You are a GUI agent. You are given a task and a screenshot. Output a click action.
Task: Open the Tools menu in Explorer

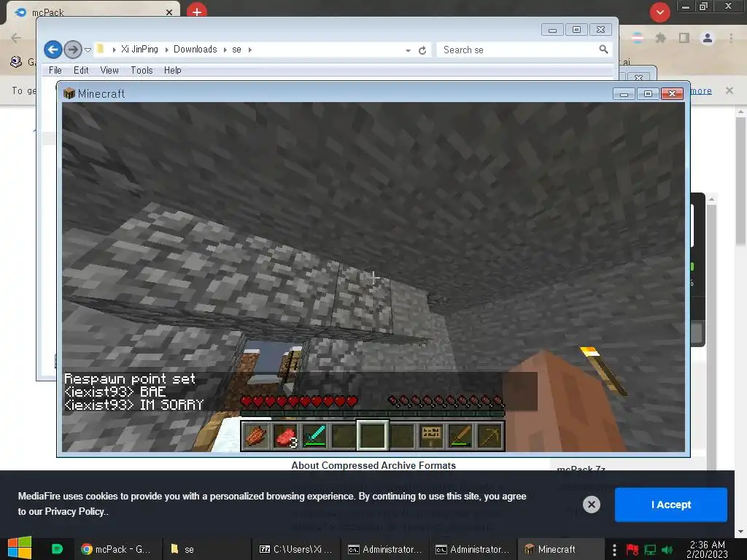[x=142, y=71]
